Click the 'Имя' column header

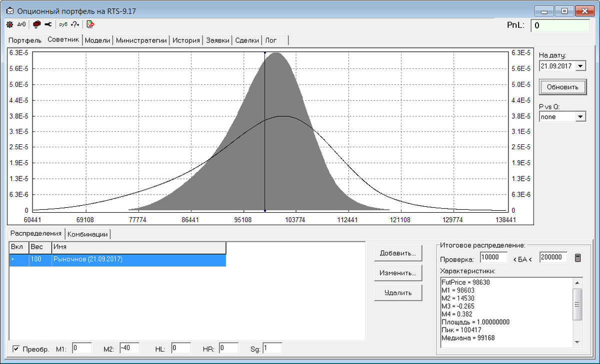coord(138,248)
